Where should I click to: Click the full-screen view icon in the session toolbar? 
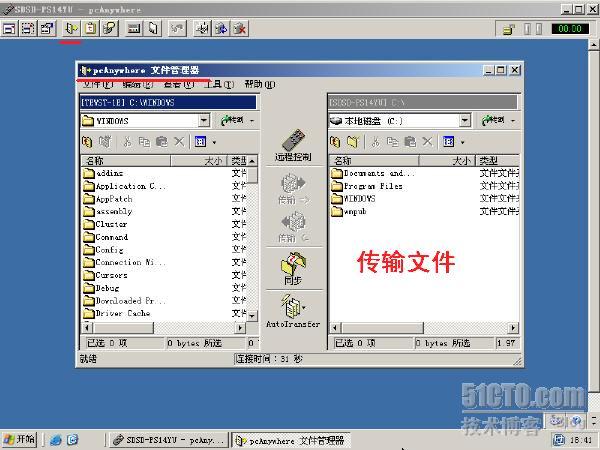pos(9,29)
